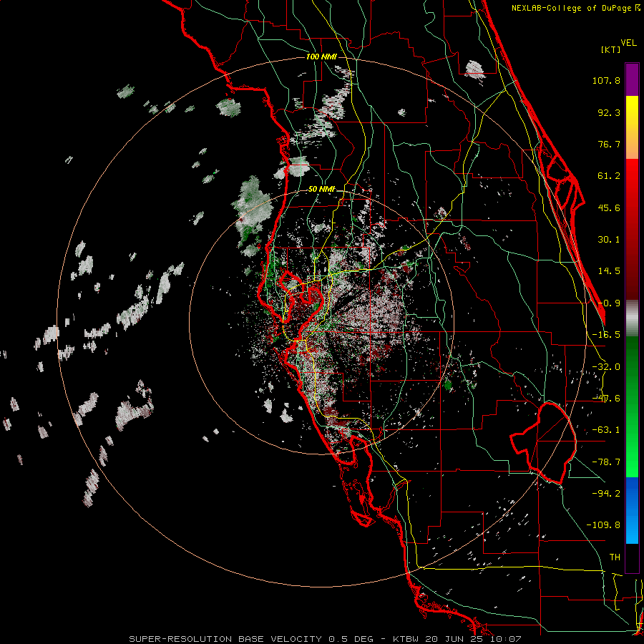Viewport: 644px width, 644px height.
Task: Pick the blue segment of the color bar
Action: point(632,510)
